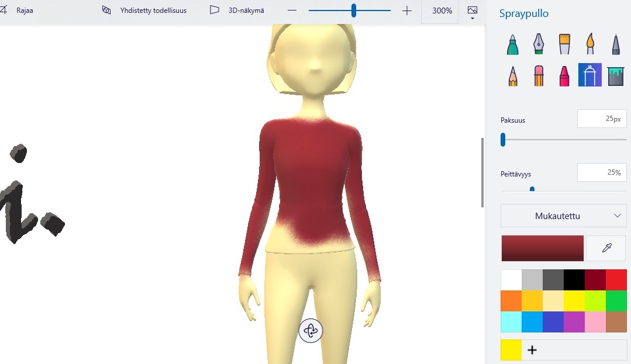The height and width of the screenshot is (364, 631).
Task: Choose the Oil brush tool
Action: tap(564, 44)
